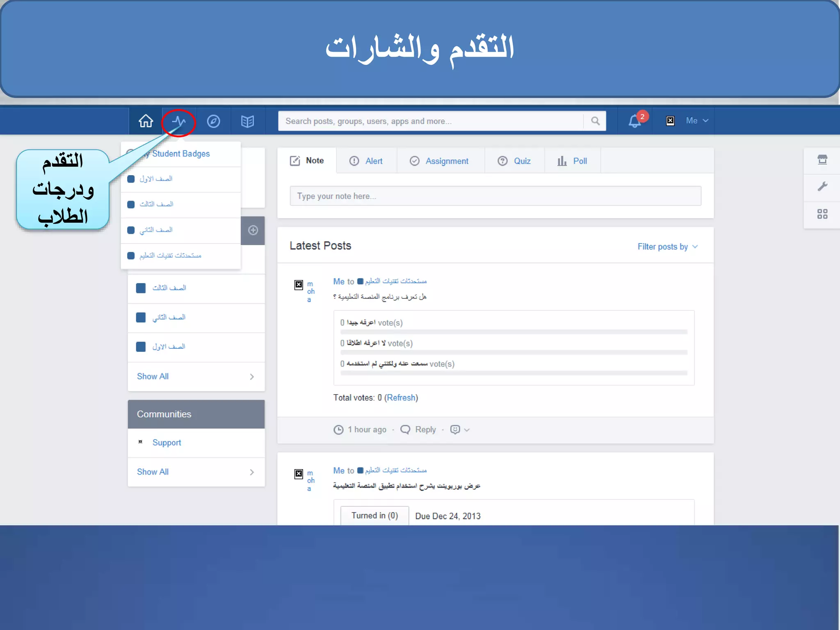840x630 pixels.
Task: Switch to the Poll tab
Action: [572, 161]
